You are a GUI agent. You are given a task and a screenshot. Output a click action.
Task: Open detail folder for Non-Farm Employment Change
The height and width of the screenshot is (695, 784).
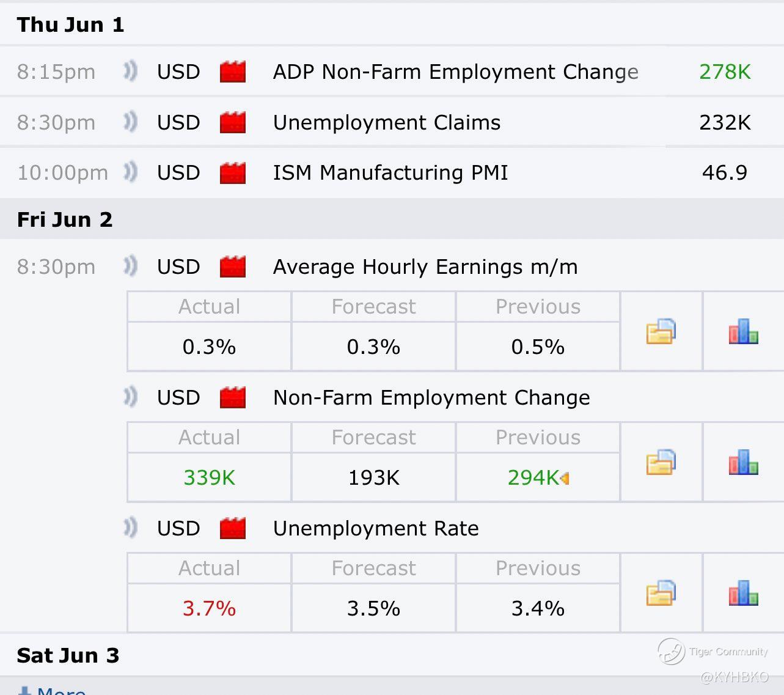coord(661,462)
